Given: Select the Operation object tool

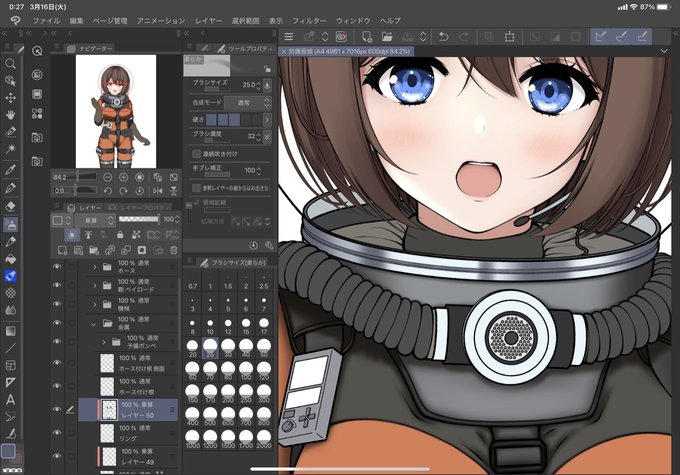Looking at the screenshot, I should point(10,81).
